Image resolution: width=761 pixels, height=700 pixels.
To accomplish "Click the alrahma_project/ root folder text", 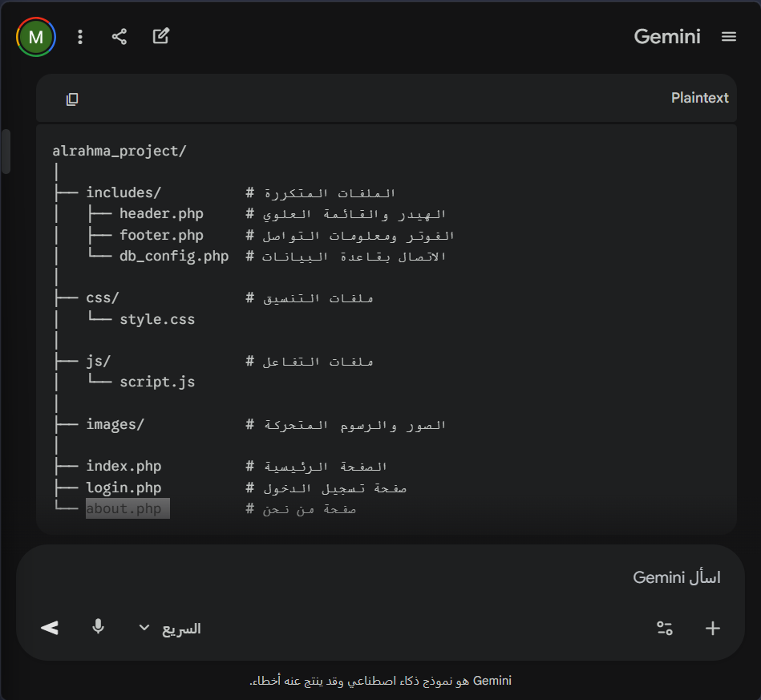I will [119, 151].
